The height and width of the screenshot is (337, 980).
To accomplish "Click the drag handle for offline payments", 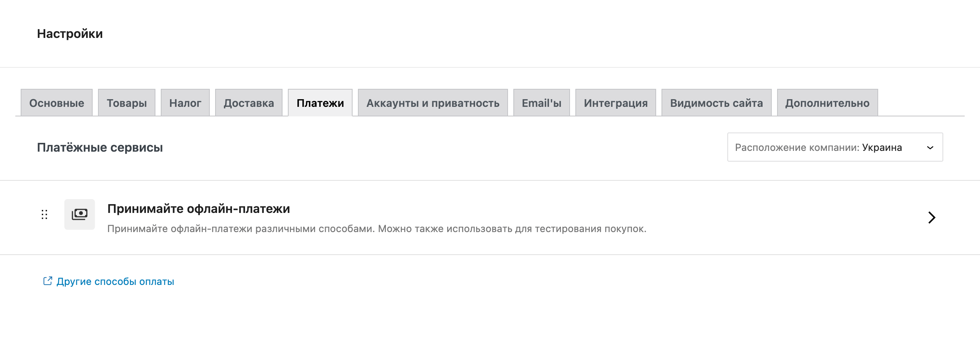I will point(44,214).
